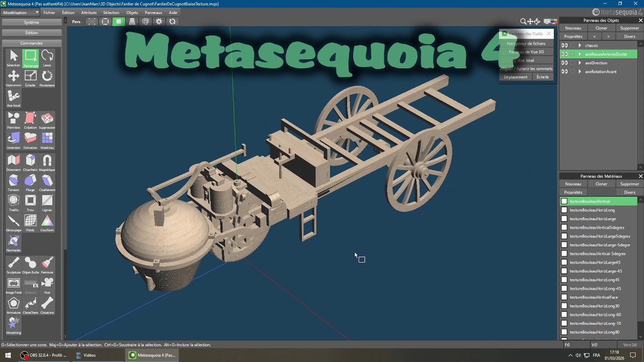
Task: Hide the axeDirection object
Action: tap(565, 63)
